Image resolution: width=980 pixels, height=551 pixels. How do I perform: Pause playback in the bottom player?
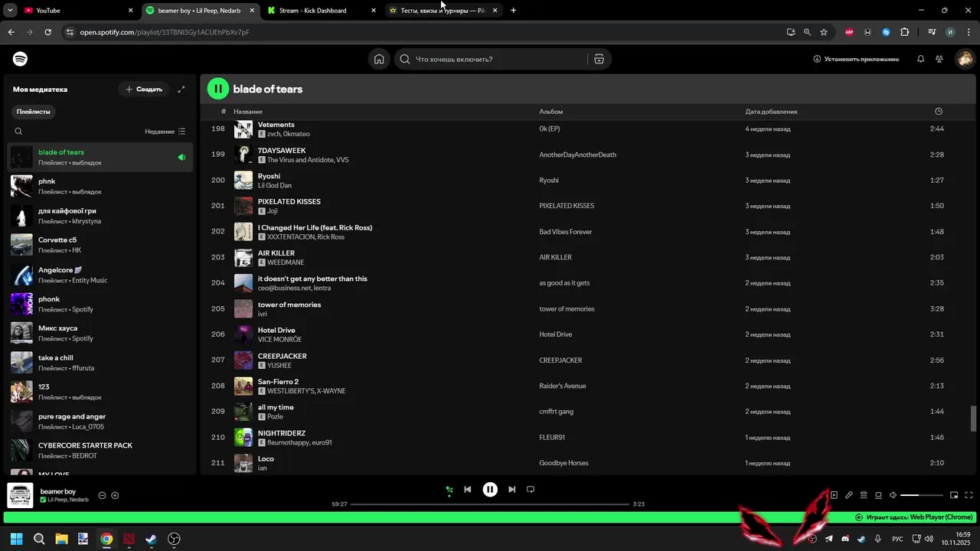490,490
